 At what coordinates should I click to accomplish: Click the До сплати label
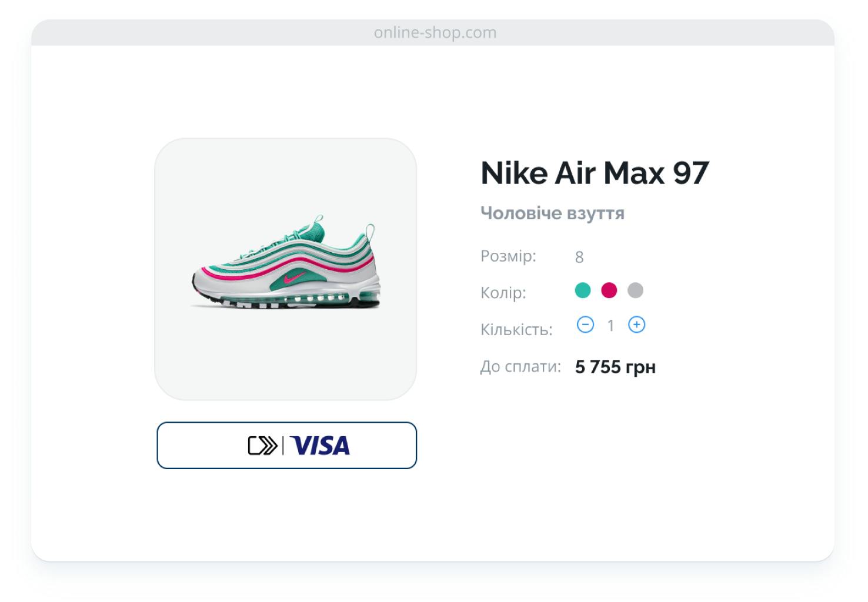tap(520, 366)
